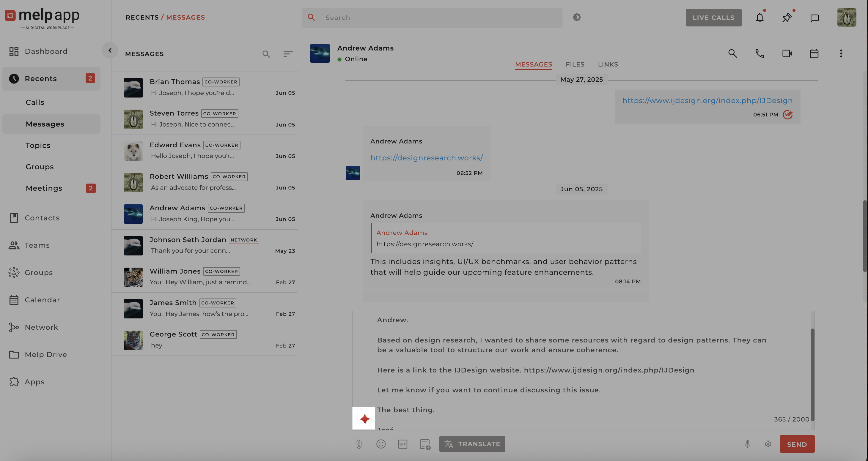
Task: Click the microphone voice input icon
Action: tap(747, 444)
